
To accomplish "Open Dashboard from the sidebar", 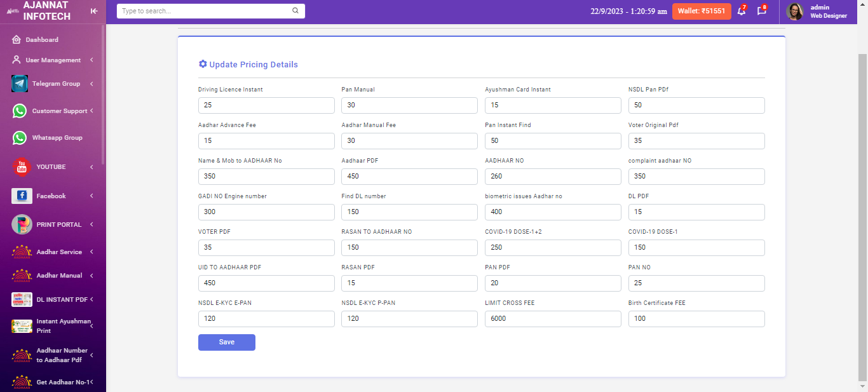I will click(42, 40).
